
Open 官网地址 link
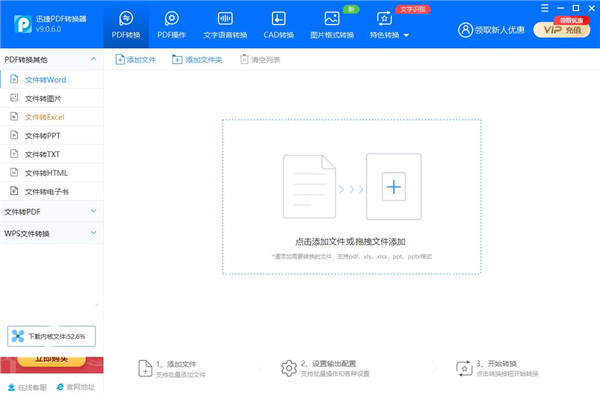tap(76, 387)
